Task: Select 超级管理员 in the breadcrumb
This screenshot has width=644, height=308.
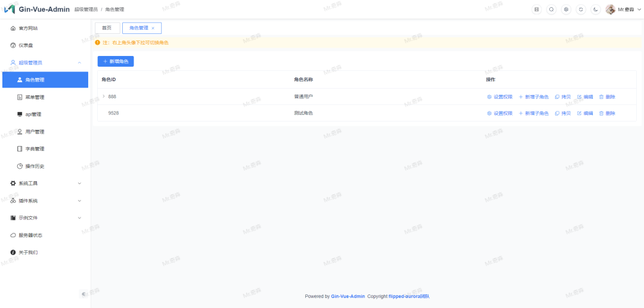Action: tap(86, 10)
